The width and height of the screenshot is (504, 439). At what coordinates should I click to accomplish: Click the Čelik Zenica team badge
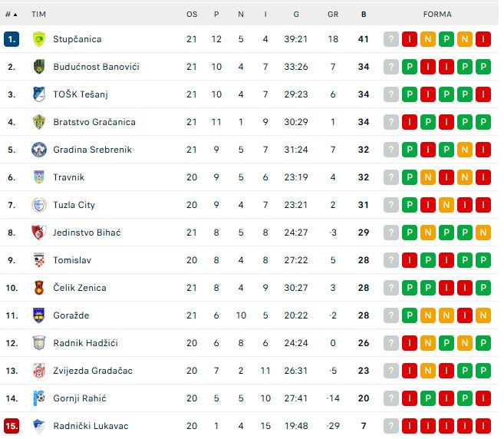[39, 288]
